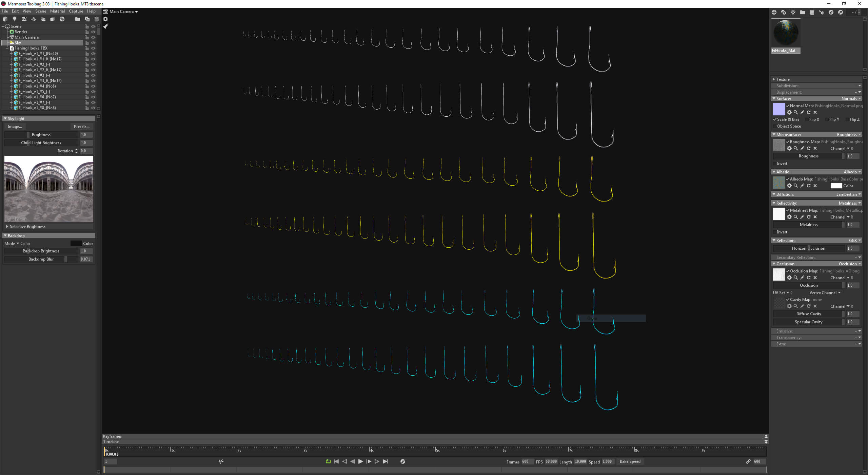Hide the Main Camera using its eye icon

pyautogui.click(x=93, y=37)
